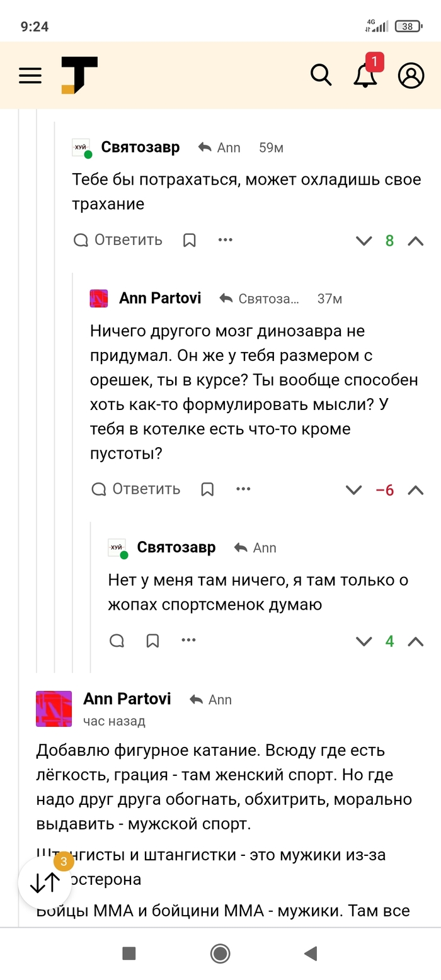Viewport: 441px width, 980px height.
Task: Open three-dot menu on second Святозавр reply
Action: (188, 641)
